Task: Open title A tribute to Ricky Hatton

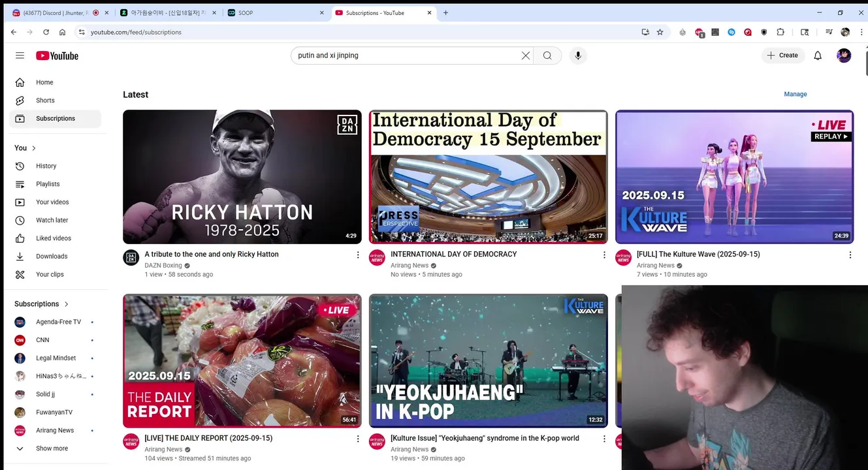Action: click(x=212, y=255)
